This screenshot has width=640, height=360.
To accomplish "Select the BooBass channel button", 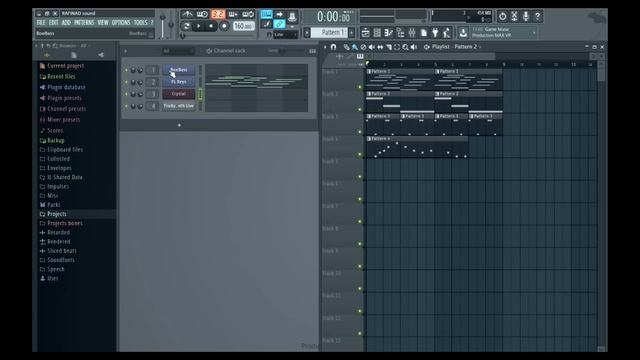I will (179, 70).
